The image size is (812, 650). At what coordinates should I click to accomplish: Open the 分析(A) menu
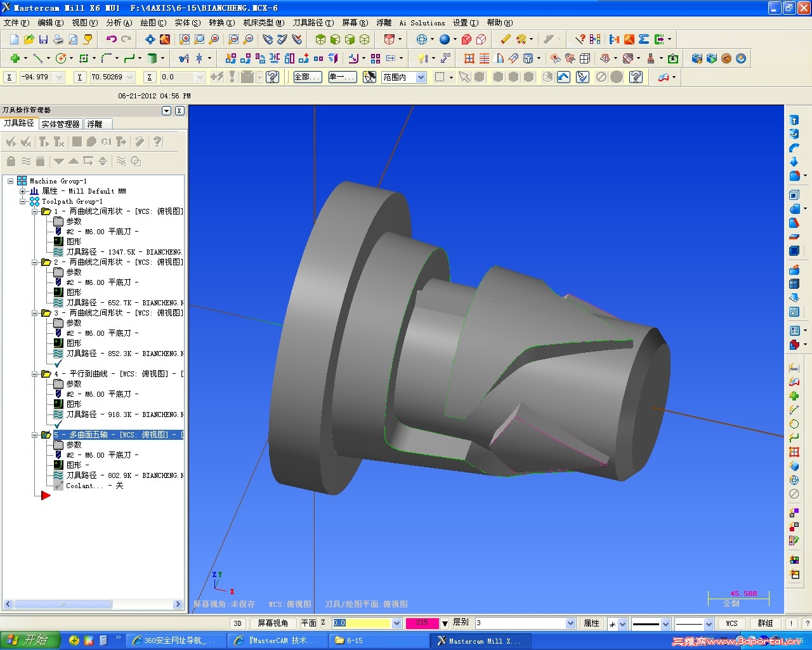[x=119, y=23]
